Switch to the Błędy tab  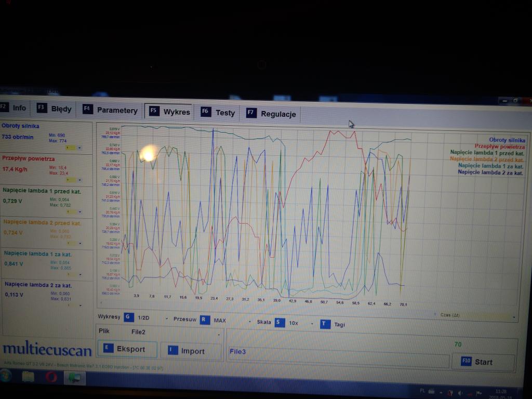click(55, 109)
